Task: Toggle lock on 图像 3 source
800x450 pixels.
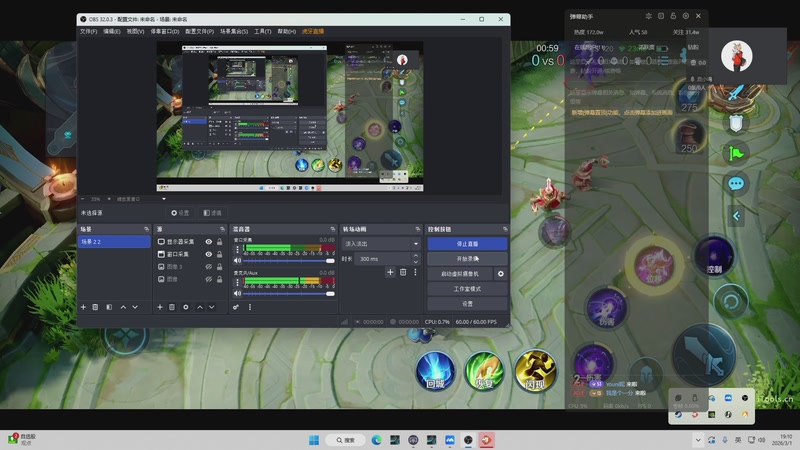Action: pyautogui.click(x=219, y=267)
